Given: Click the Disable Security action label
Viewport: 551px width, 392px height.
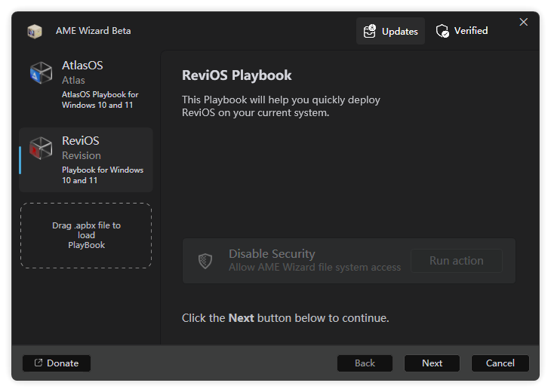Looking at the screenshot, I should 272,254.
